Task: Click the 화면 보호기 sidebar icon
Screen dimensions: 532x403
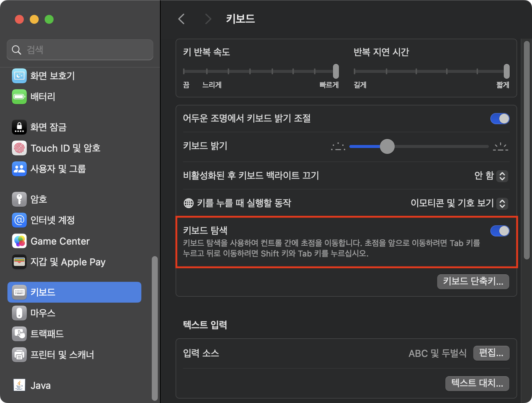Action: click(19, 76)
